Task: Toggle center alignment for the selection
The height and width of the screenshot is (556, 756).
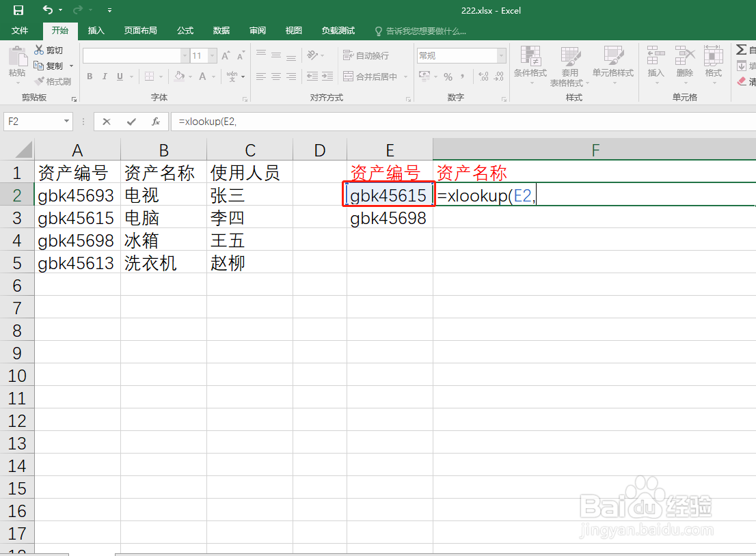Action: pos(275,77)
